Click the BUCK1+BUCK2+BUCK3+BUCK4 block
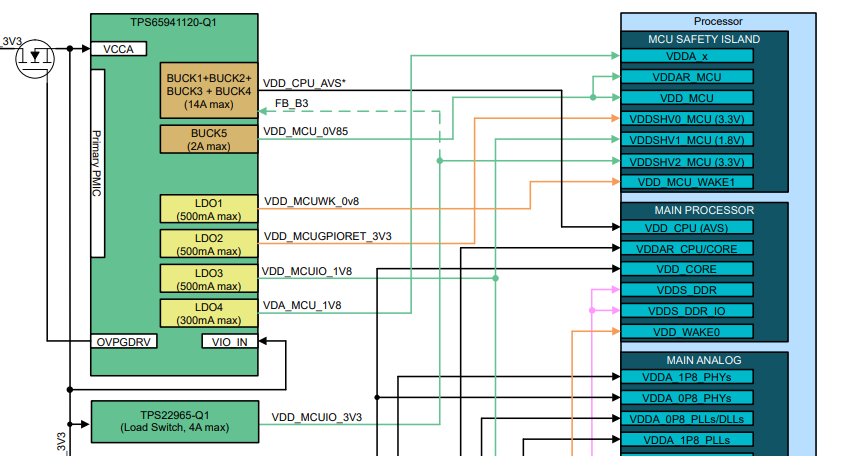The image size is (862, 456). point(209,91)
